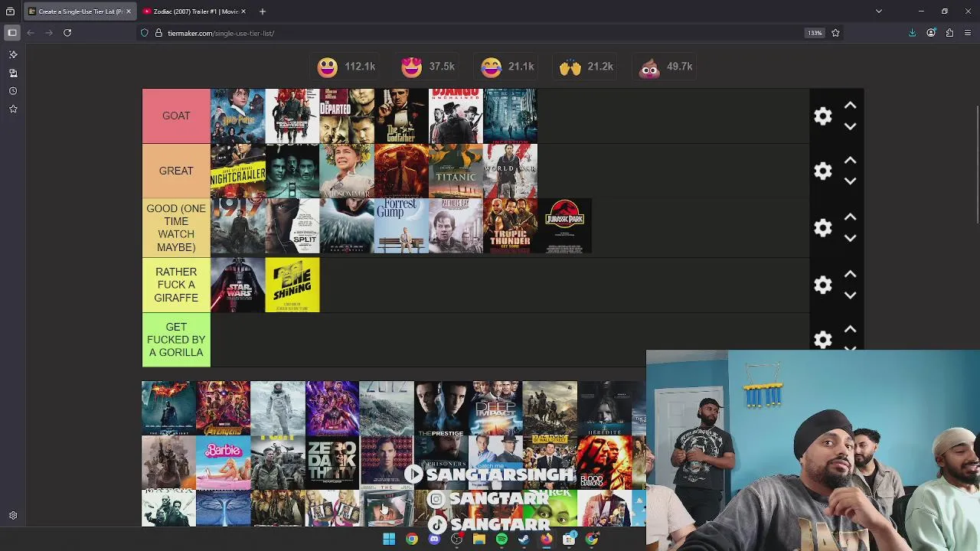Image resolution: width=980 pixels, height=551 pixels.
Task: Open Firefox View button
Action: (x=11, y=11)
